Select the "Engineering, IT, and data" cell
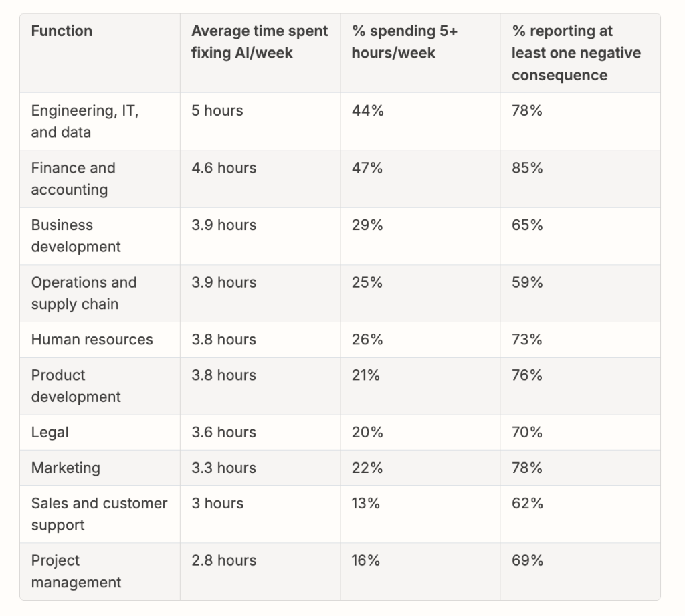The image size is (685, 616). pos(85,121)
